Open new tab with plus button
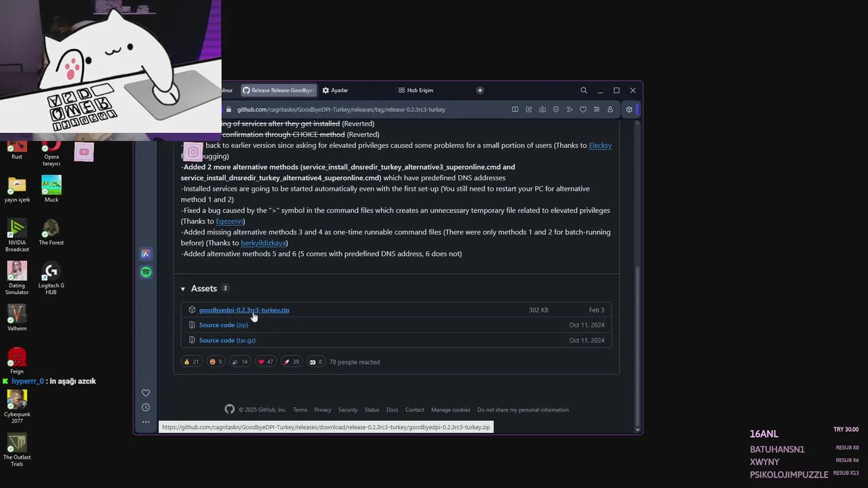This screenshot has width=868, height=488. coord(480,90)
